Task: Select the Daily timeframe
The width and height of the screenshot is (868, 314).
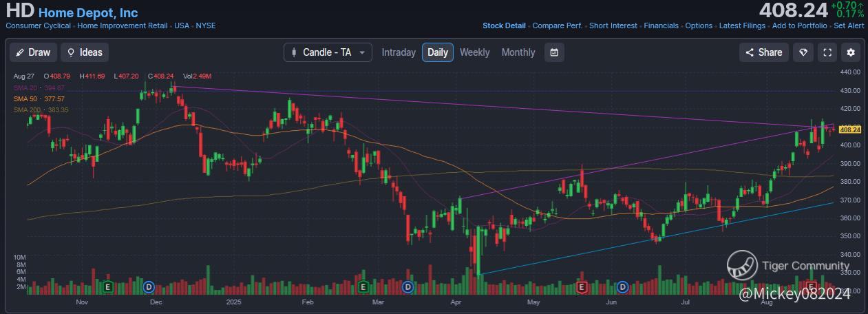Action: 438,52
